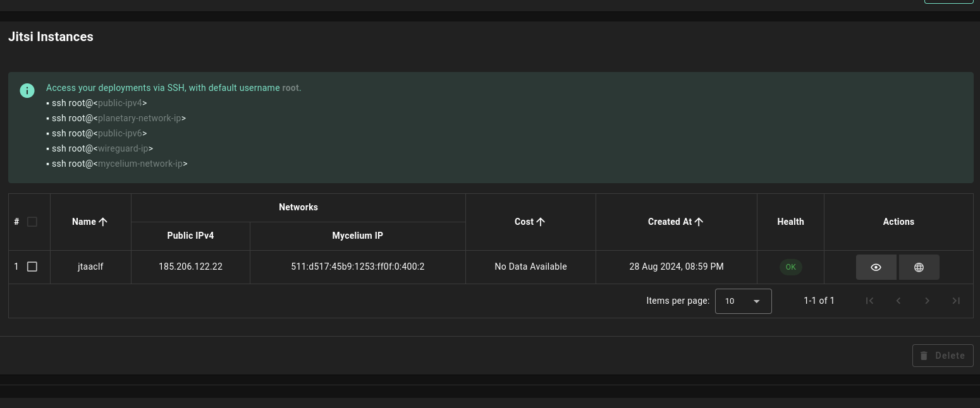Click the Health column header
Image resolution: width=980 pixels, height=408 pixels.
pos(790,222)
